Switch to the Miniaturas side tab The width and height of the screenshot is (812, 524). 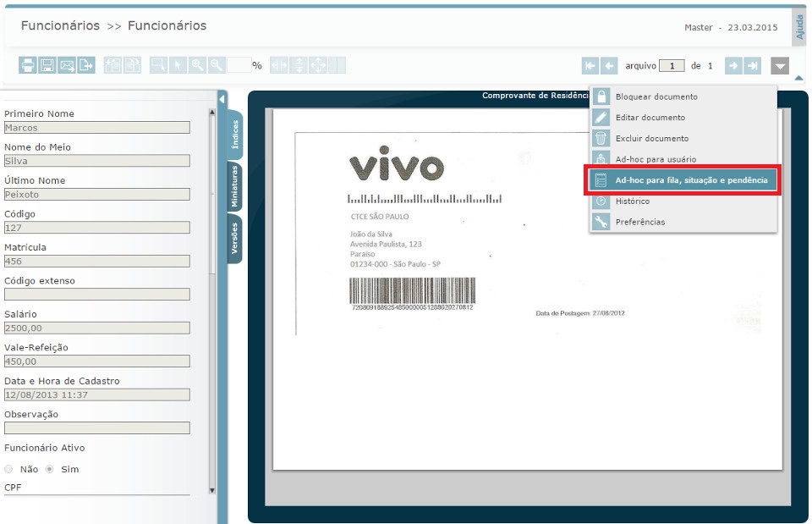coord(234,187)
